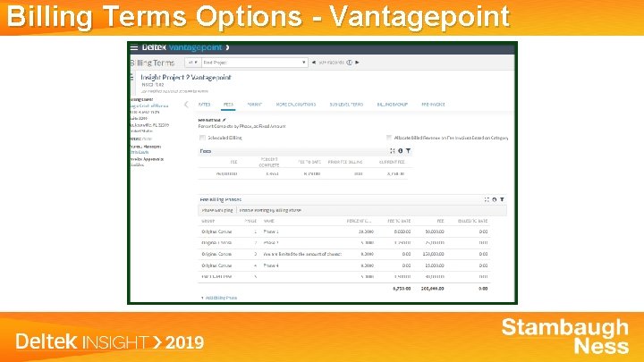
Task: Click the chevron after the Vantagepoint logo
Action: point(227,47)
